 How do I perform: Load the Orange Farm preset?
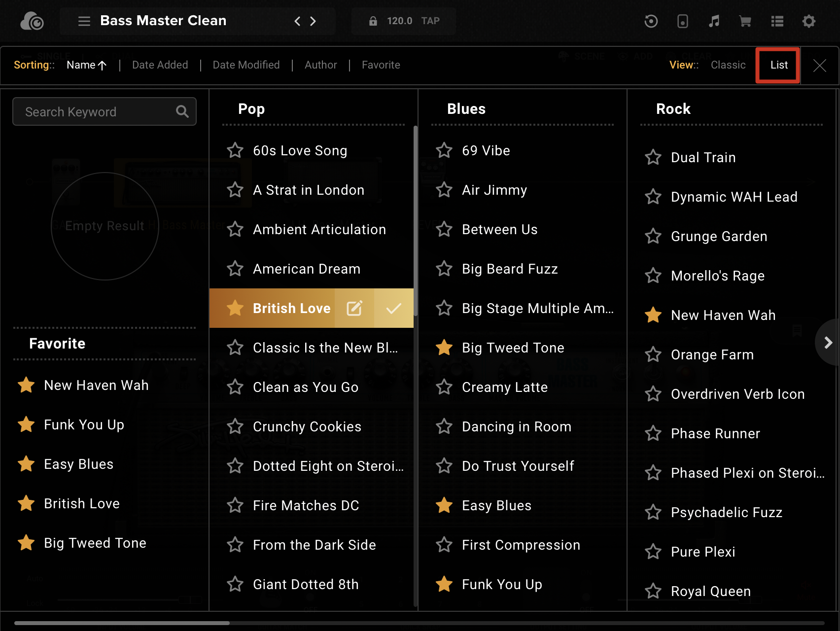pos(712,354)
